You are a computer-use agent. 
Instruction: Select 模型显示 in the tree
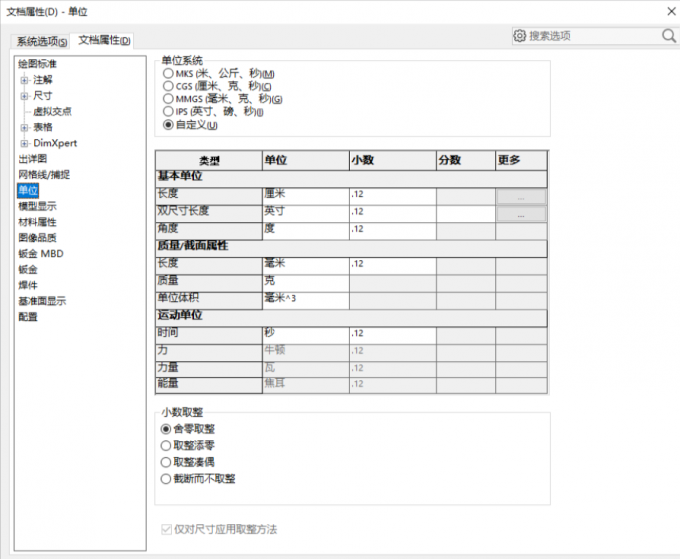37,206
